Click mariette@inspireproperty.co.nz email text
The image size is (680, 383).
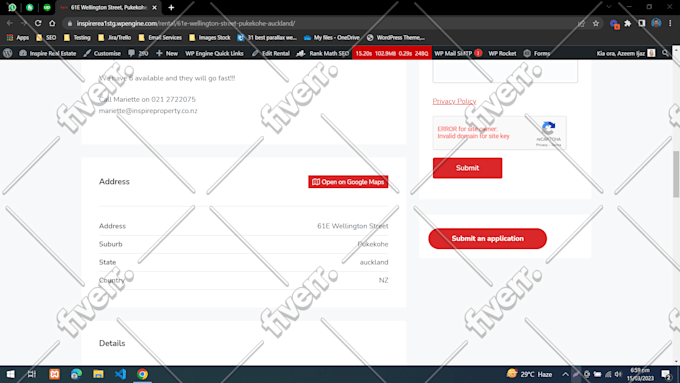click(x=148, y=111)
